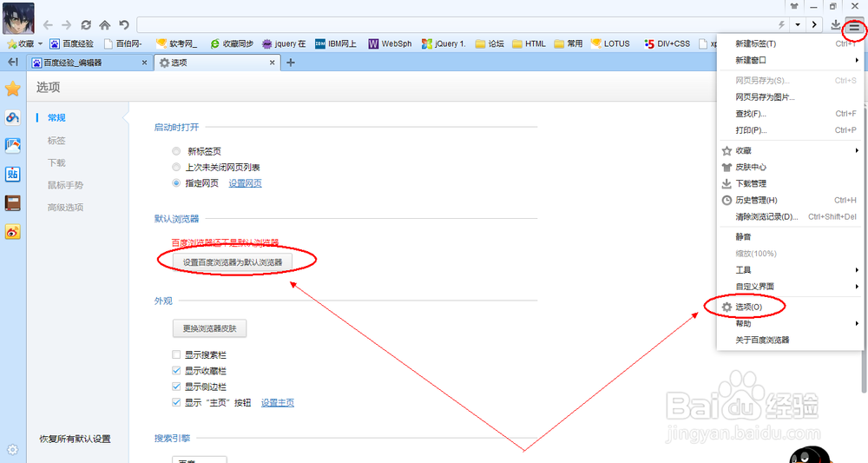Click the address bar go arrow
Viewport: 868px width, 463px height.
814,25
